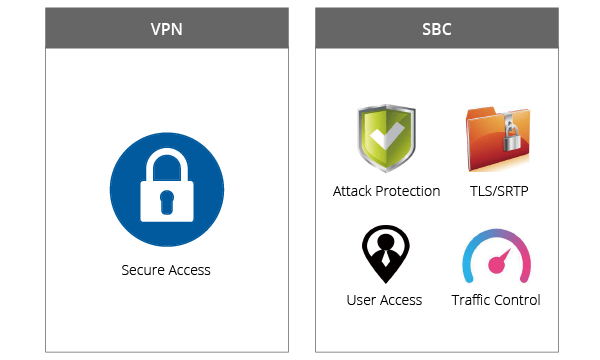Click the Secure Access label
Viewport: 600px width, 360px height.
point(166,270)
